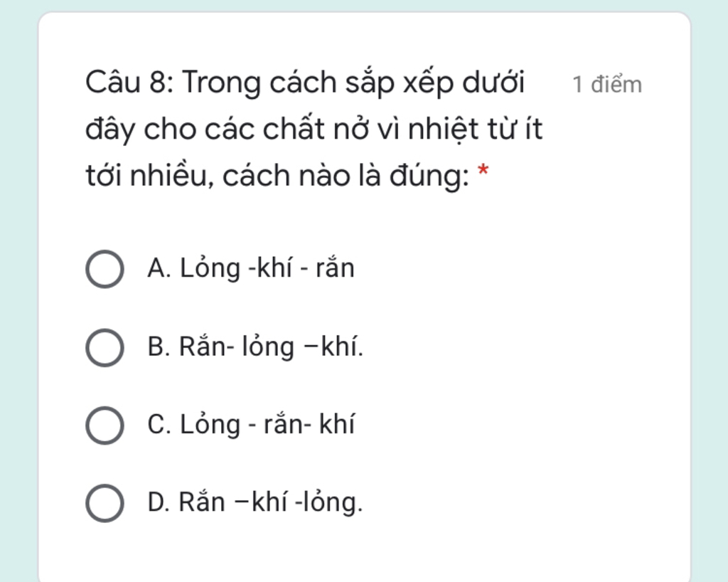Select the radio button for option A
Screen dimensions: 728x582
pyautogui.click(x=105, y=269)
